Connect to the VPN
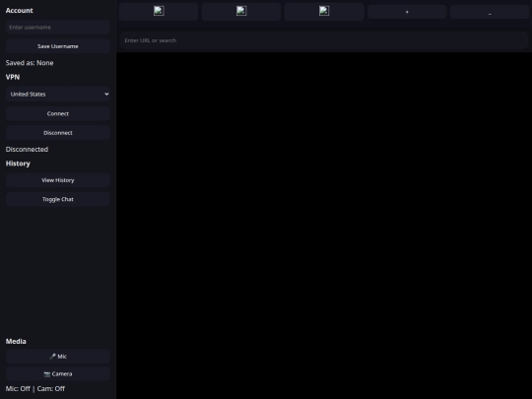The height and width of the screenshot is (399, 532). 58,113
